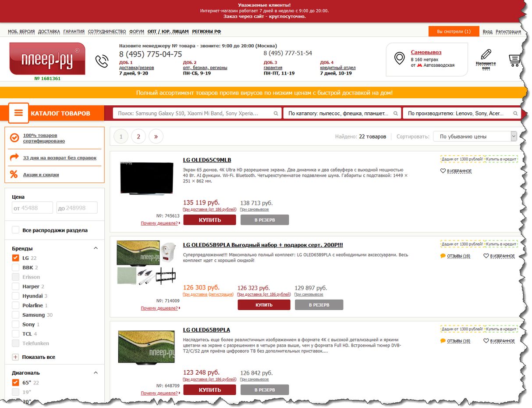The height and width of the screenshot is (408, 532).
Task: Check 'Все распродажи раздела' checkbox
Action: [x=16, y=230]
